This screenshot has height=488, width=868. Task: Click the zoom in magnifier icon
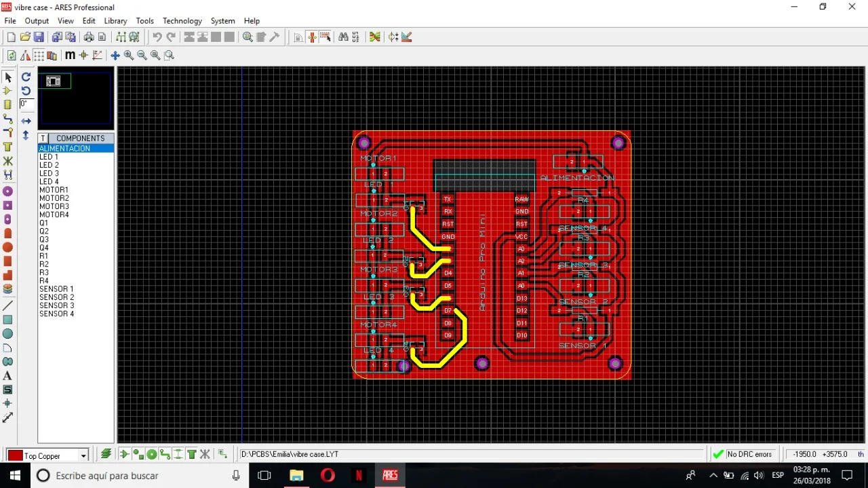(x=129, y=56)
